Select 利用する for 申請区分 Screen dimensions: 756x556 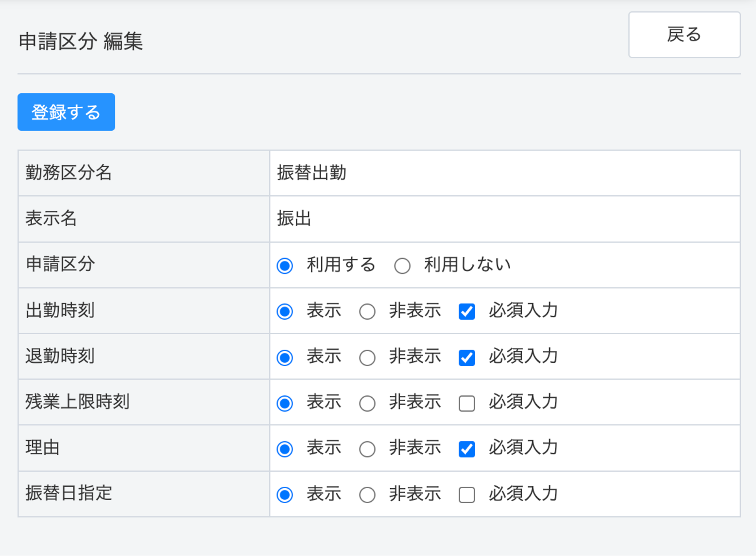(x=285, y=266)
